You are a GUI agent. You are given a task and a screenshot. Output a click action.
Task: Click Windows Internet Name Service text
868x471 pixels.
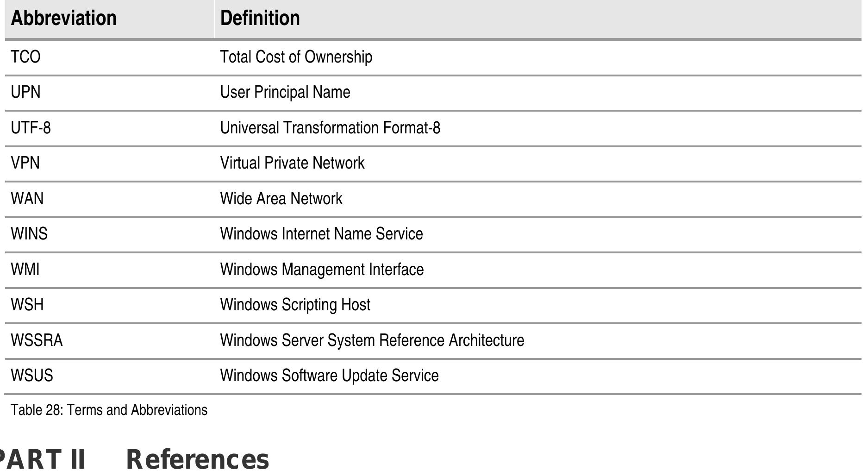pos(321,234)
